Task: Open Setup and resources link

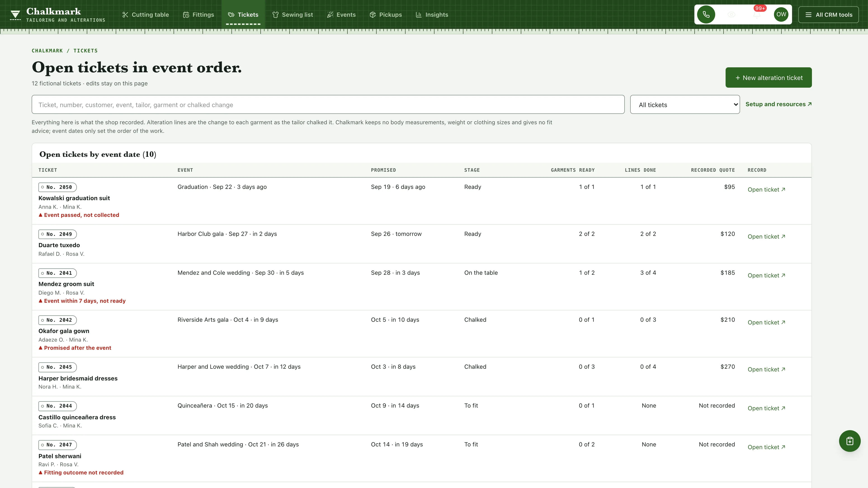Action: click(x=778, y=104)
